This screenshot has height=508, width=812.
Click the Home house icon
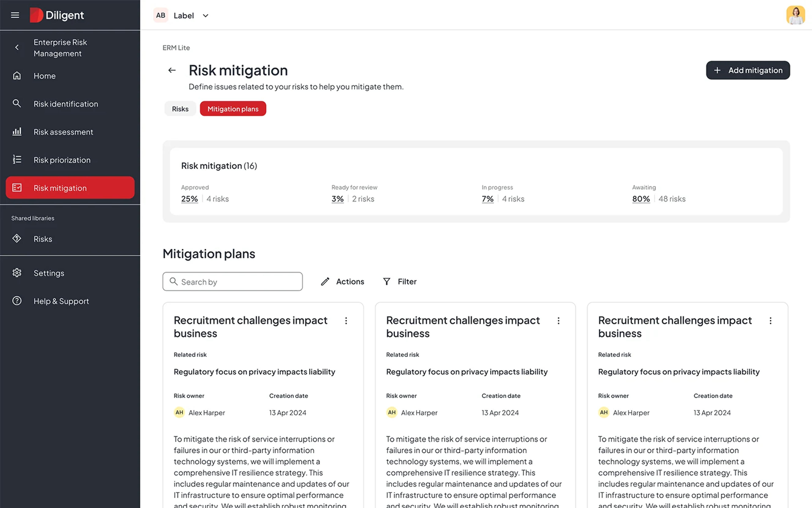(17, 76)
